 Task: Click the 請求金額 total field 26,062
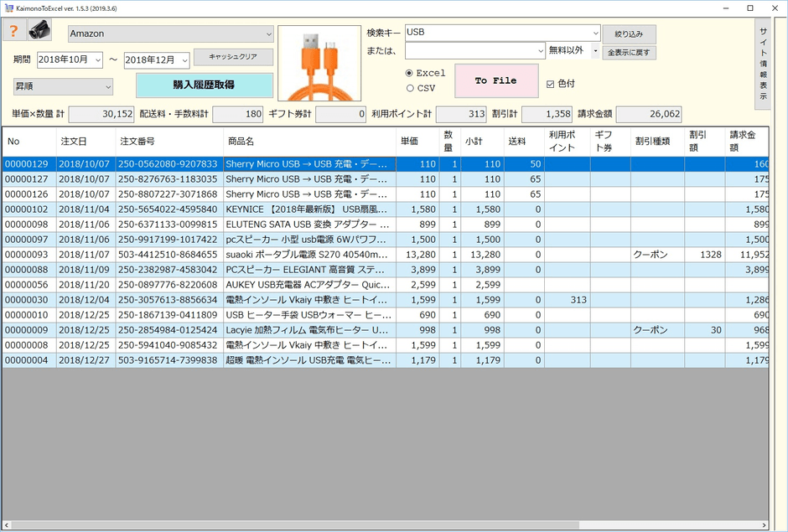(649, 115)
